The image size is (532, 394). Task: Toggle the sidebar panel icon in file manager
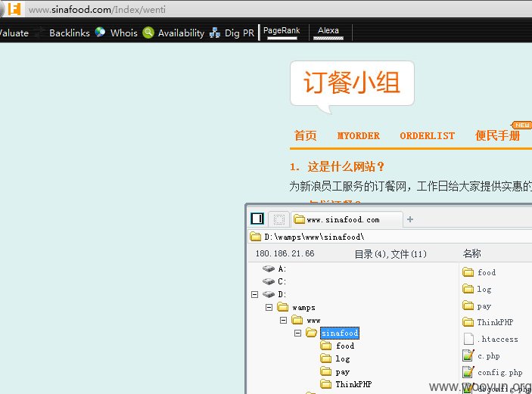pos(257,219)
